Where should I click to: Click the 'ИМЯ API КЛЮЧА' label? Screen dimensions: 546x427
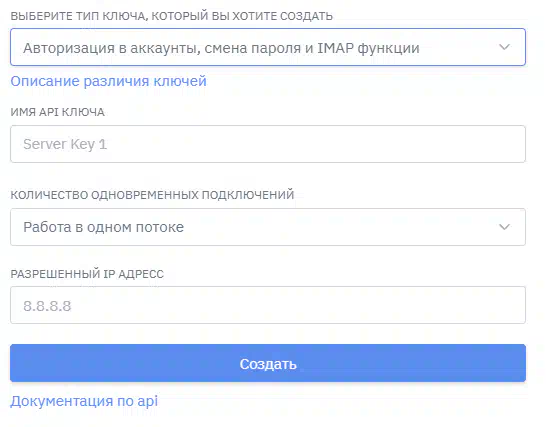pyautogui.click(x=57, y=112)
